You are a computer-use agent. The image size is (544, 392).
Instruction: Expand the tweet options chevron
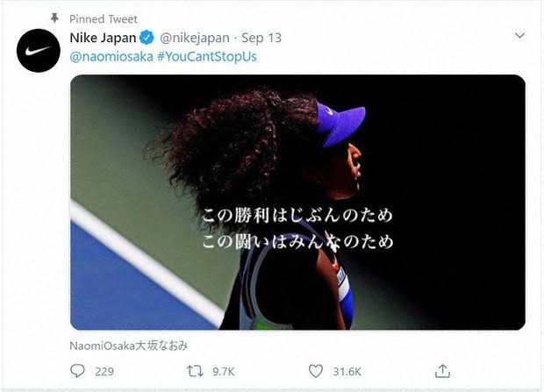[x=519, y=35]
